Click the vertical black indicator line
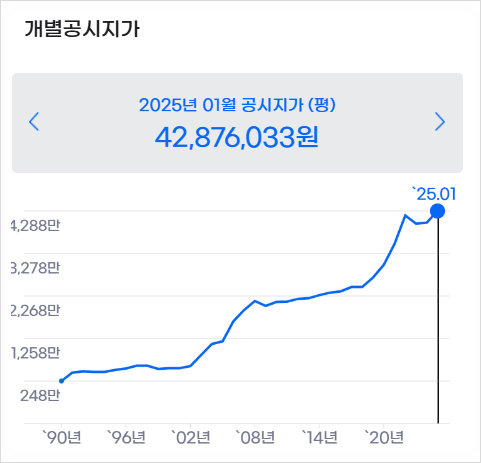The width and height of the screenshot is (481, 463). [438, 321]
